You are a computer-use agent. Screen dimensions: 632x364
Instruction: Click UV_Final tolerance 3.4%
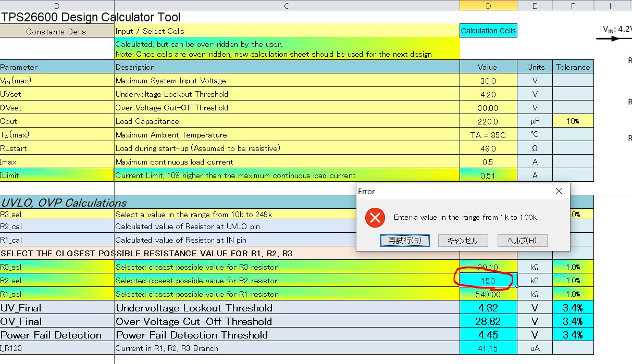tap(573, 308)
